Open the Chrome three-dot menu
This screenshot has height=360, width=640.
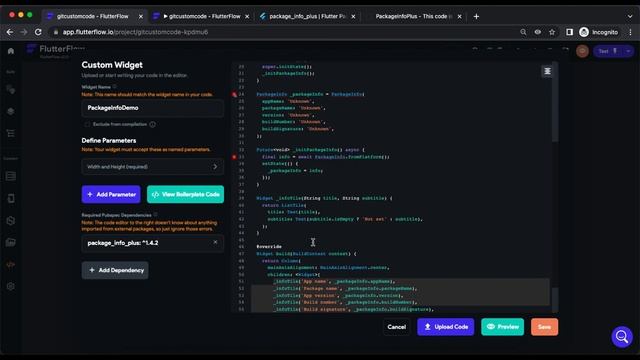tap(630, 32)
